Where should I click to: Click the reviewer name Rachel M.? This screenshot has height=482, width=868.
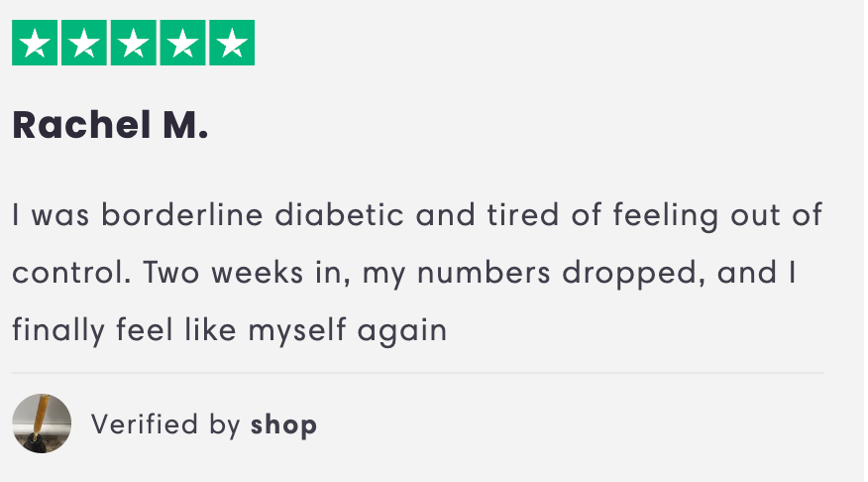click(x=110, y=125)
